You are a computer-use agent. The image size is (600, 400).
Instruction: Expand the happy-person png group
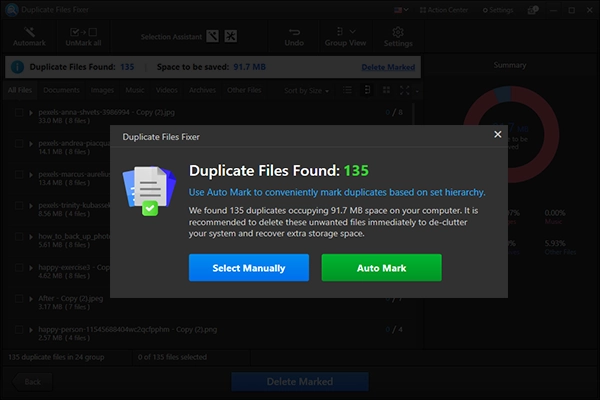point(31,330)
